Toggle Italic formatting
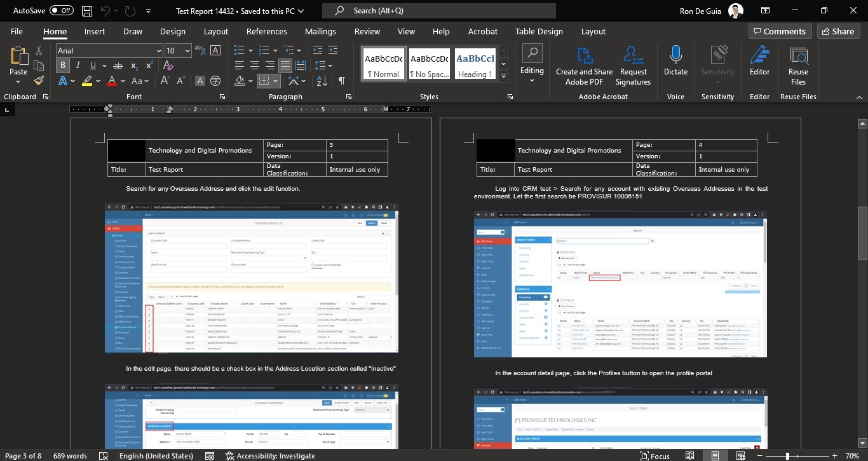The width and height of the screenshot is (868, 461). point(78,65)
